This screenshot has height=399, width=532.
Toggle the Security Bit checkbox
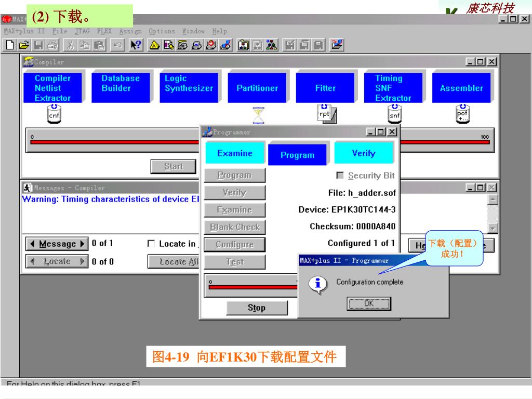coord(340,175)
